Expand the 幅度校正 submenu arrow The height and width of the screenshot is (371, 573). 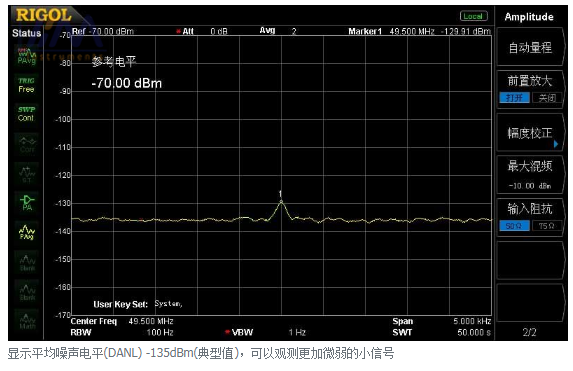pyautogui.click(x=555, y=144)
